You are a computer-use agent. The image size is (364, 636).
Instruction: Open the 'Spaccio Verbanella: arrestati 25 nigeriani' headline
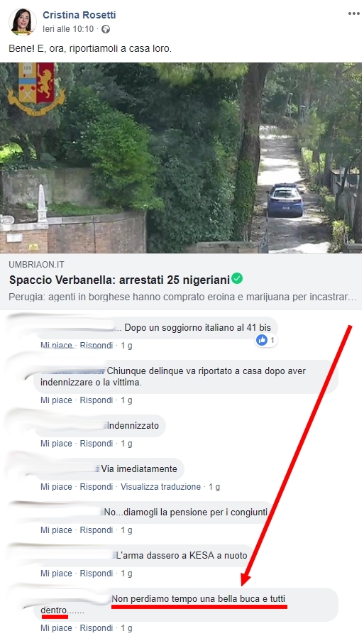(x=120, y=280)
